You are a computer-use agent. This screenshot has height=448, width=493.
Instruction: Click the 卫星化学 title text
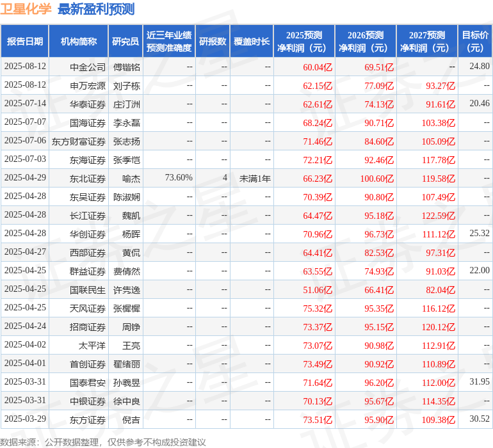[26, 9]
